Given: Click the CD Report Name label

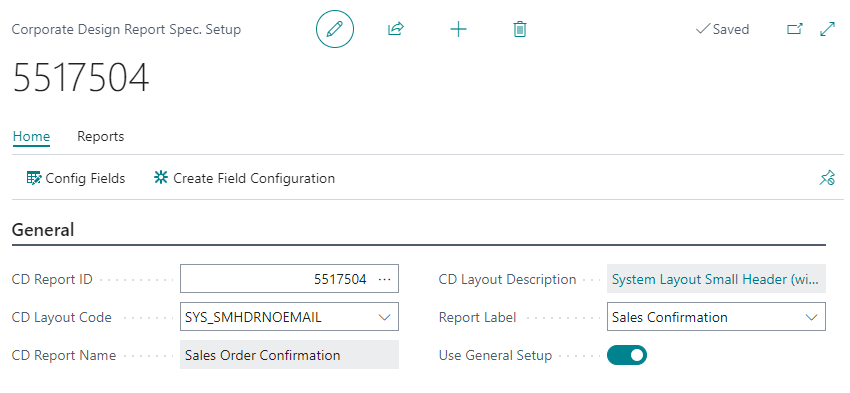Looking at the screenshot, I should click(x=64, y=356).
